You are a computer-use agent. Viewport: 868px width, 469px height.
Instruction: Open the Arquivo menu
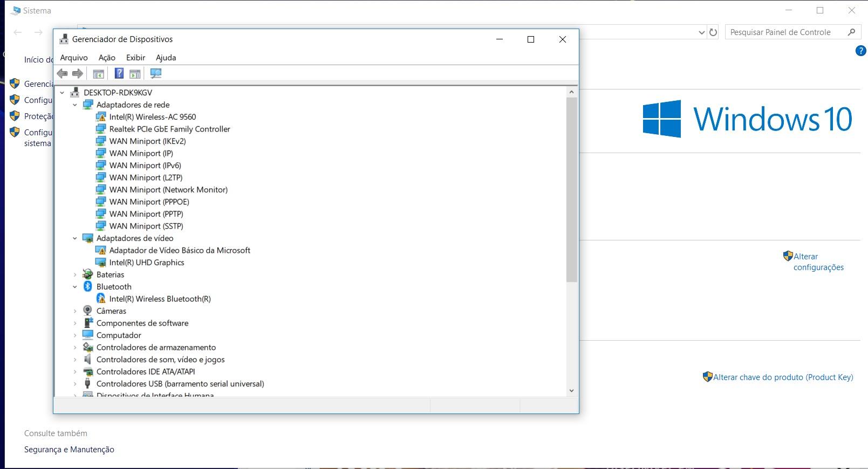click(74, 58)
